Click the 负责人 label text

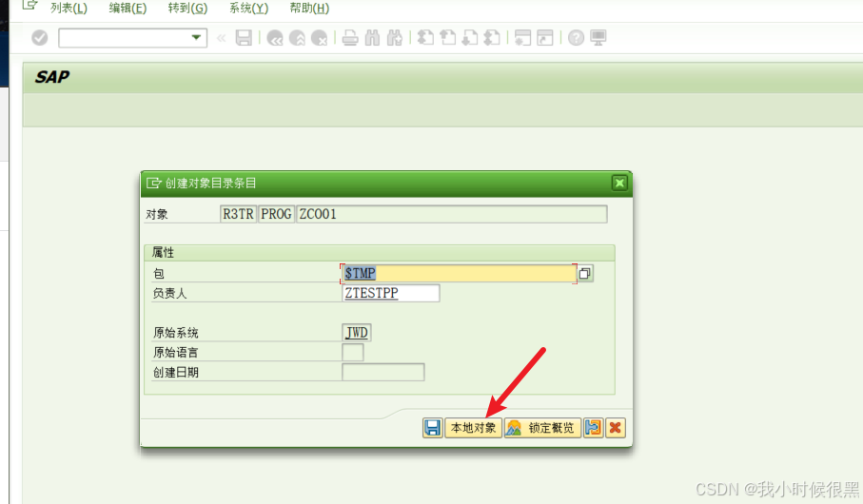click(169, 294)
